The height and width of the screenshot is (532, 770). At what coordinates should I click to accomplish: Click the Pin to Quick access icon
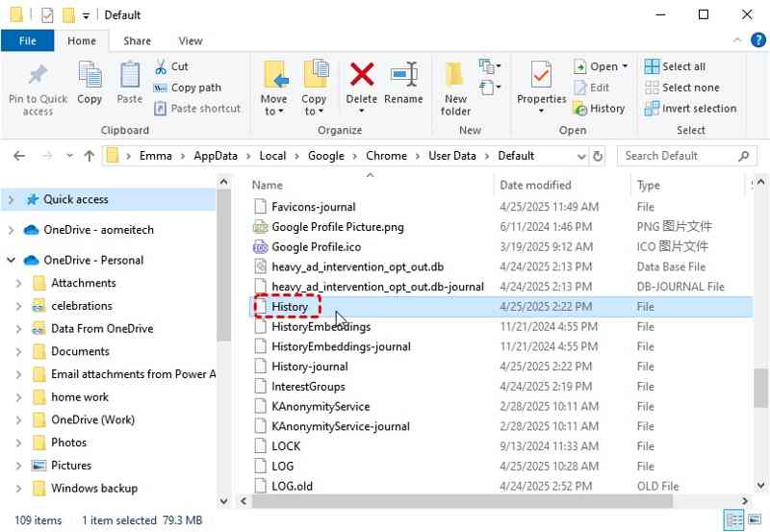coord(38,75)
